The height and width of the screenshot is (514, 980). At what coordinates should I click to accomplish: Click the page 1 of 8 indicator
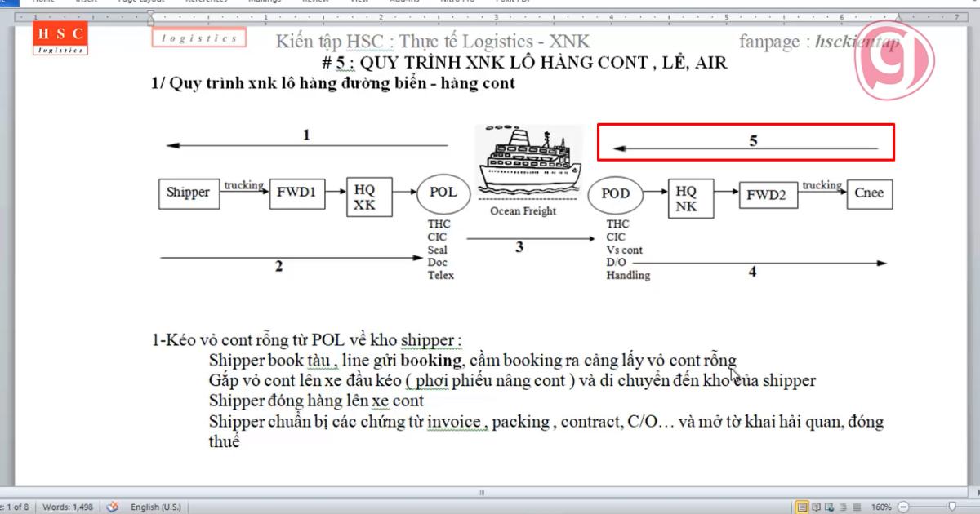(x=16, y=507)
